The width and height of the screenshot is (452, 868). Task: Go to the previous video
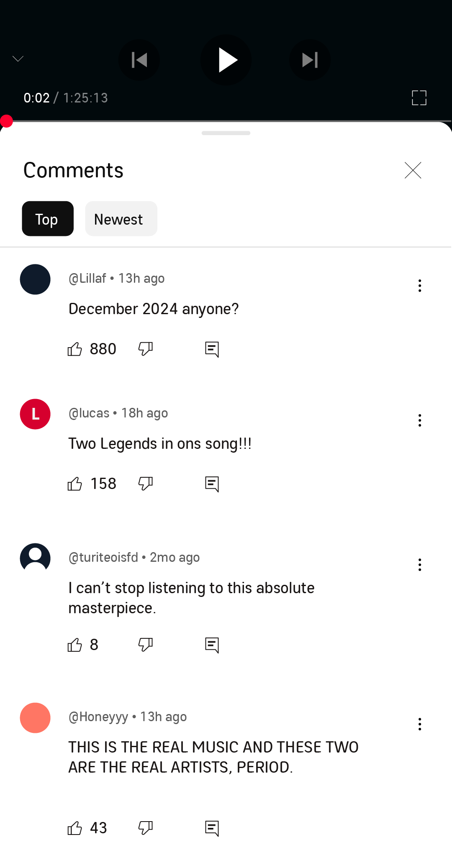139,60
